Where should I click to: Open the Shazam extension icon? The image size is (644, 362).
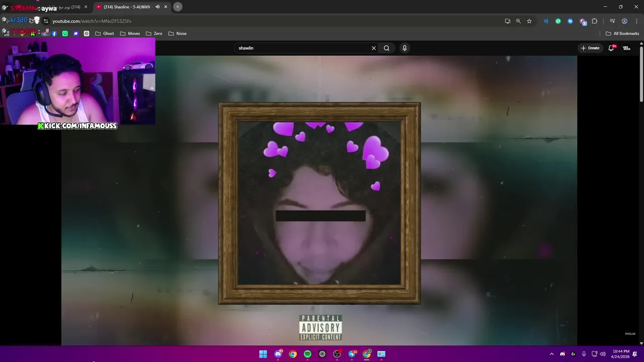click(x=570, y=21)
